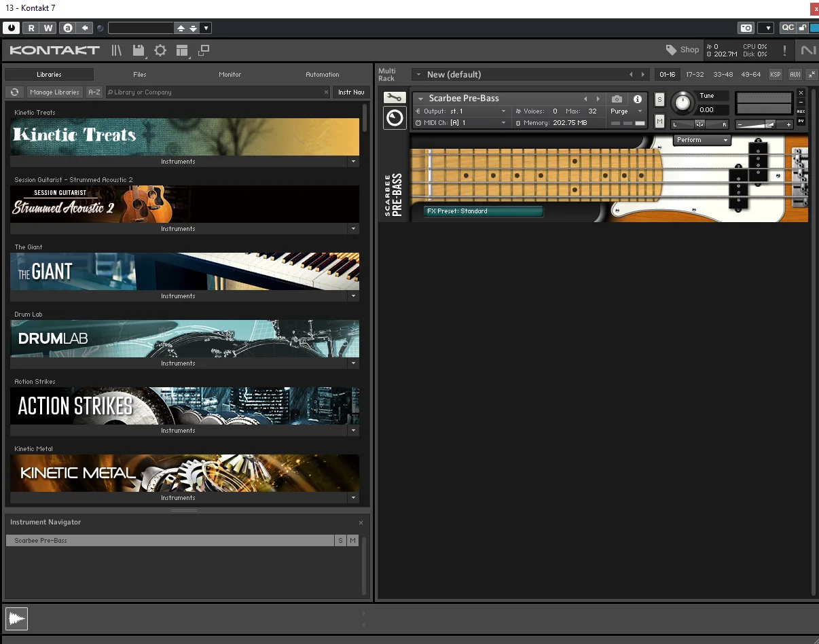Solo the Scarbee Pre-Bass instrument header
Screen dimensions: 819x644
[659, 99]
